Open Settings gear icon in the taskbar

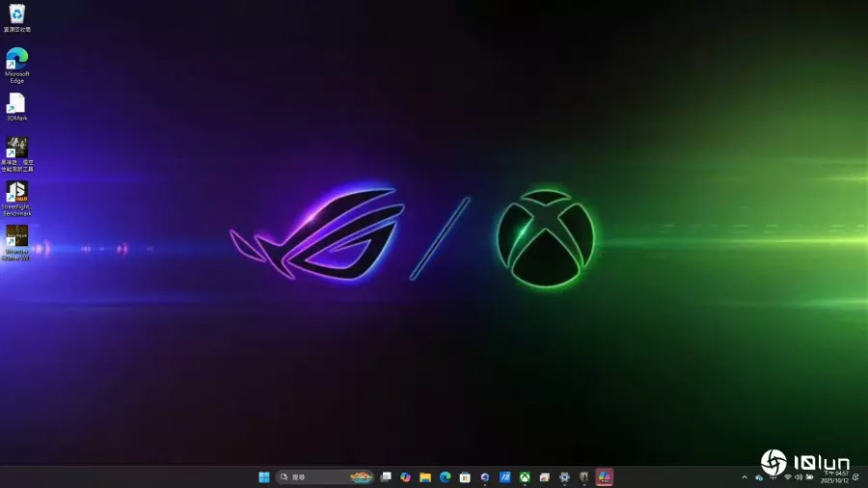pos(564,477)
